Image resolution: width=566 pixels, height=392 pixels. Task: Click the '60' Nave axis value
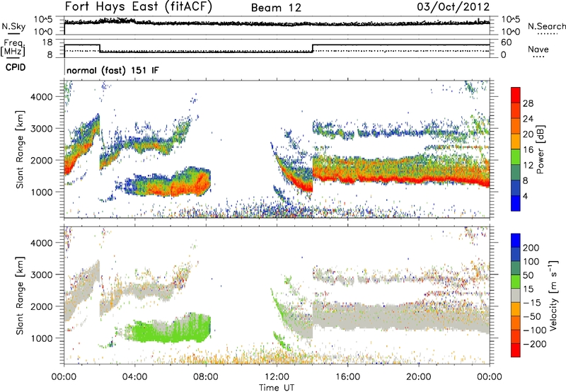(x=506, y=42)
